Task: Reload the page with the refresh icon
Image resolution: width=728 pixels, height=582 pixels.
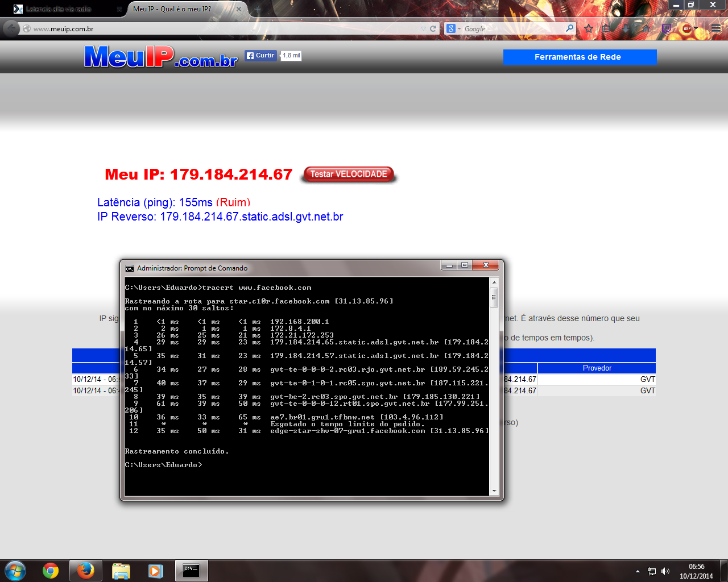Action: [433, 28]
